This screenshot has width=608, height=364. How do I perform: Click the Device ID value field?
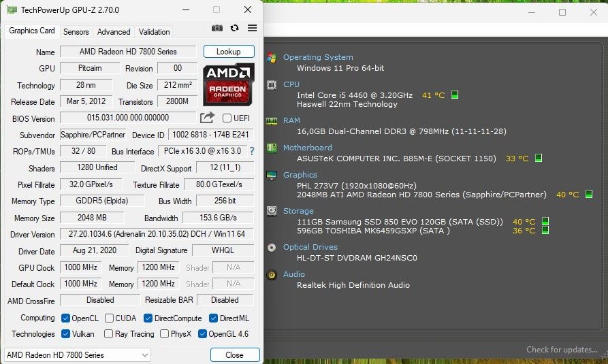tap(210, 135)
